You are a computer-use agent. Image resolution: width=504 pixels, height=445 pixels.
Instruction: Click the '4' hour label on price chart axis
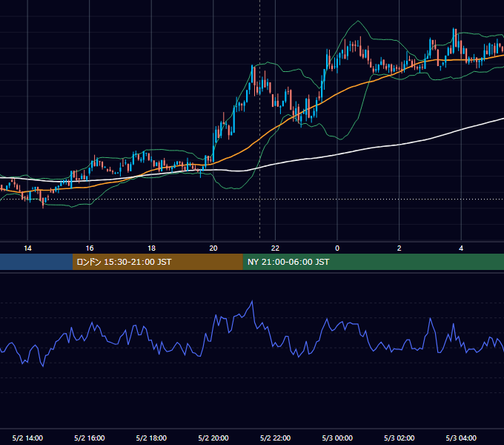point(461,248)
